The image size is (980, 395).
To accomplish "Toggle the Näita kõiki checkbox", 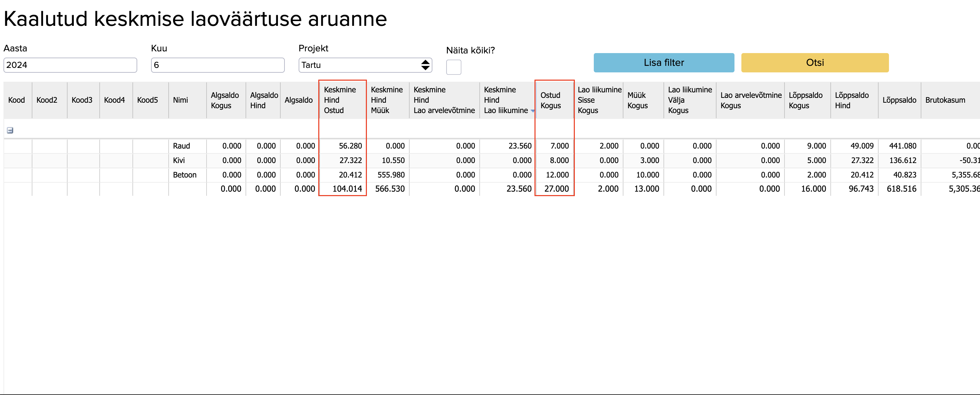I will point(453,67).
